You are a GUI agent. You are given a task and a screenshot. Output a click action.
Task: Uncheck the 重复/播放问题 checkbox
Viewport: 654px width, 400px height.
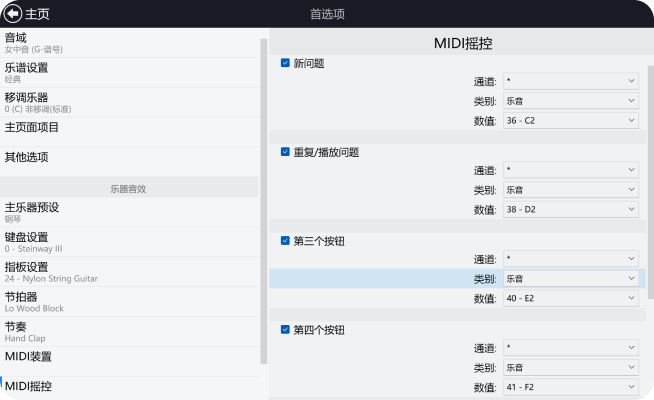point(286,152)
